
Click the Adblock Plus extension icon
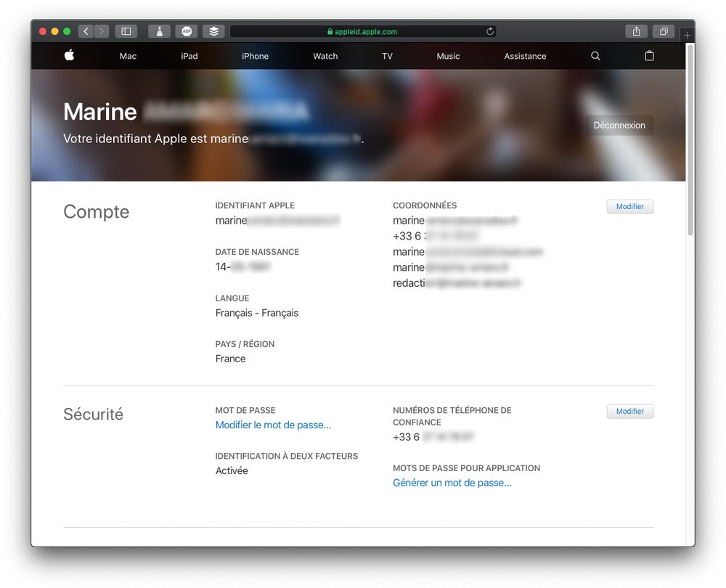(x=187, y=31)
